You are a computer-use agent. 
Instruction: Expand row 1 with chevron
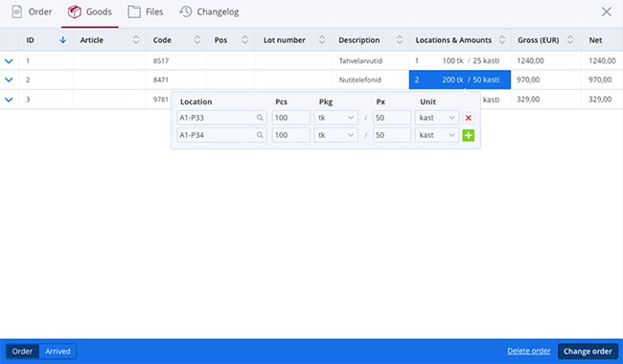point(9,61)
